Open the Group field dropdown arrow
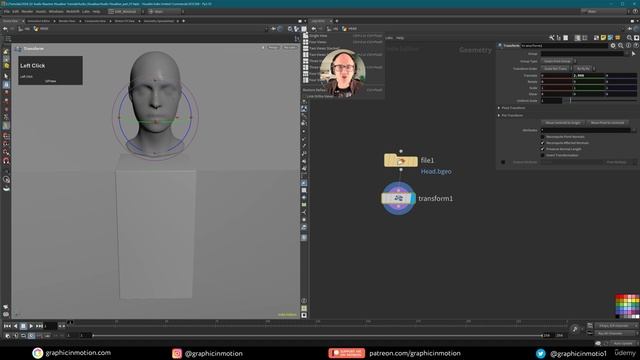Viewport: 640px width, 360px height. pos(627,54)
